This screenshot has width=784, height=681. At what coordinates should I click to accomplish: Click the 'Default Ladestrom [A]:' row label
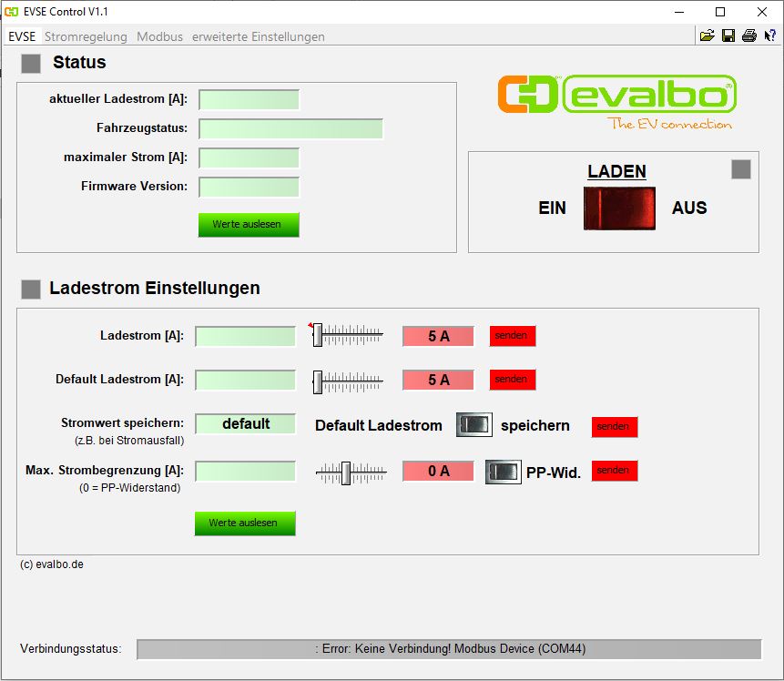(x=119, y=380)
